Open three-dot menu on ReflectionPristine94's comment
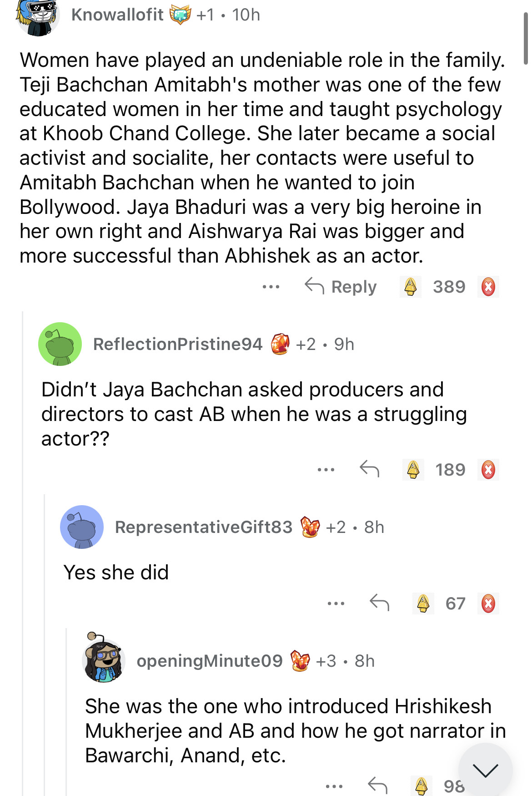Screen dimensions: 532x796 pyautogui.click(x=326, y=470)
